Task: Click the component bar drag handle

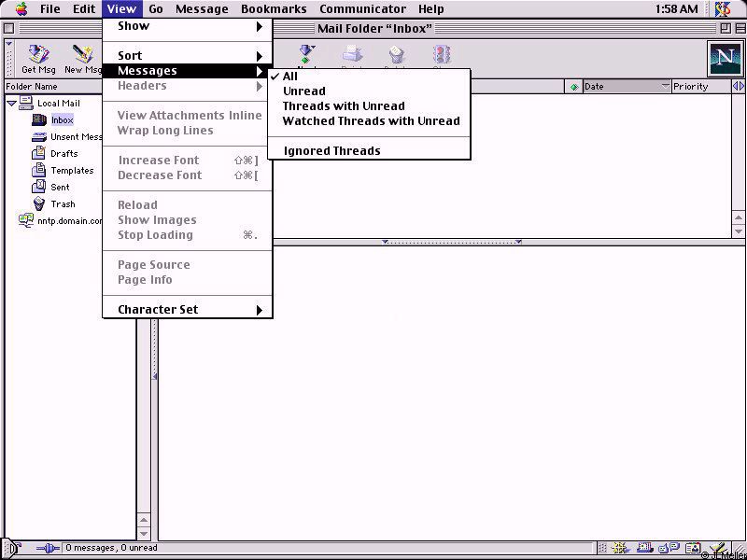Action: [602, 548]
